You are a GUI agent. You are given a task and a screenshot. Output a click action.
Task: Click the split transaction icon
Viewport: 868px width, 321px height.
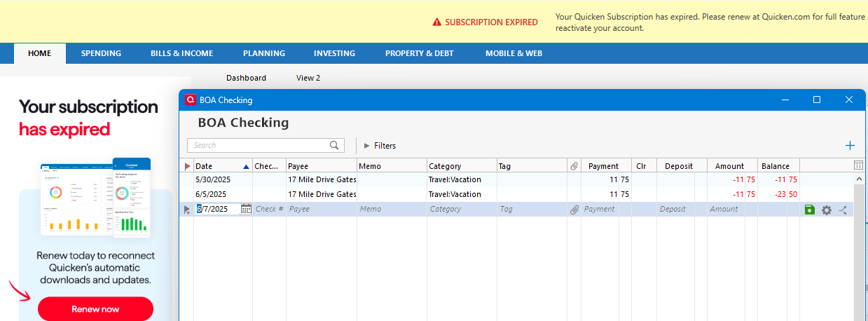[x=843, y=210]
